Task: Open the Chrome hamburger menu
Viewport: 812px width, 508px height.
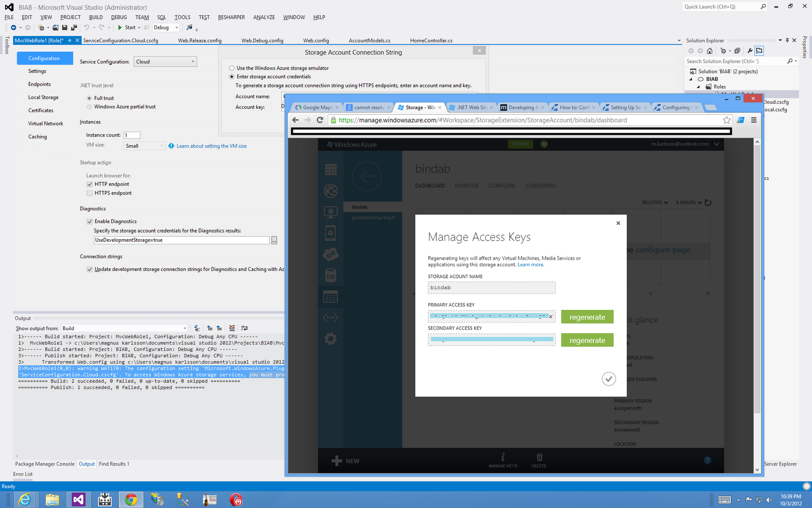Action: point(754,120)
